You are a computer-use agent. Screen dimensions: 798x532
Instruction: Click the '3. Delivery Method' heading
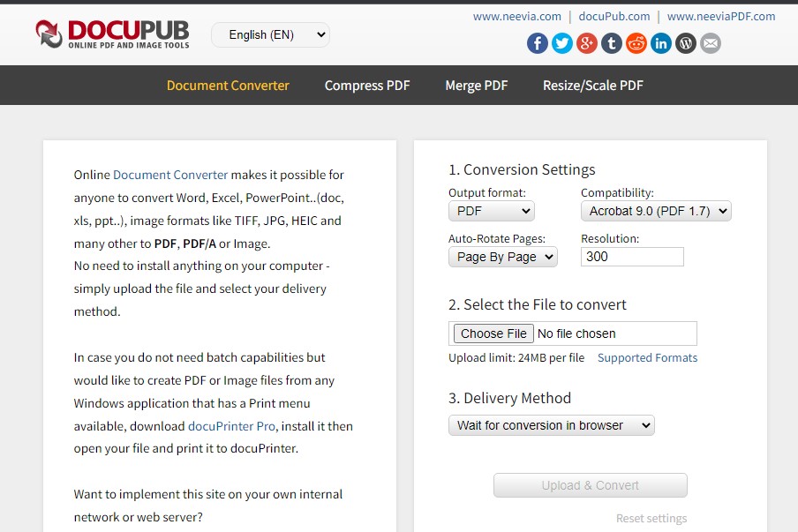509,398
